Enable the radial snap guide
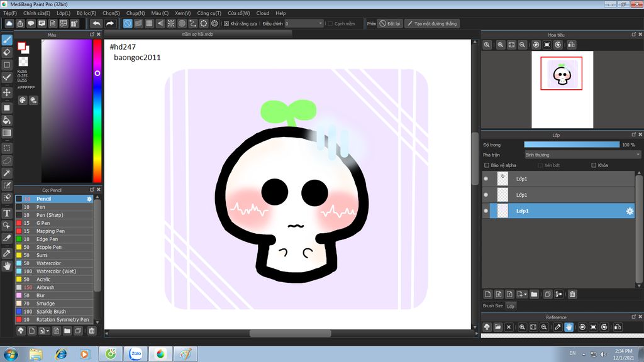The height and width of the screenshot is (362, 644). [x=171, y=23]
